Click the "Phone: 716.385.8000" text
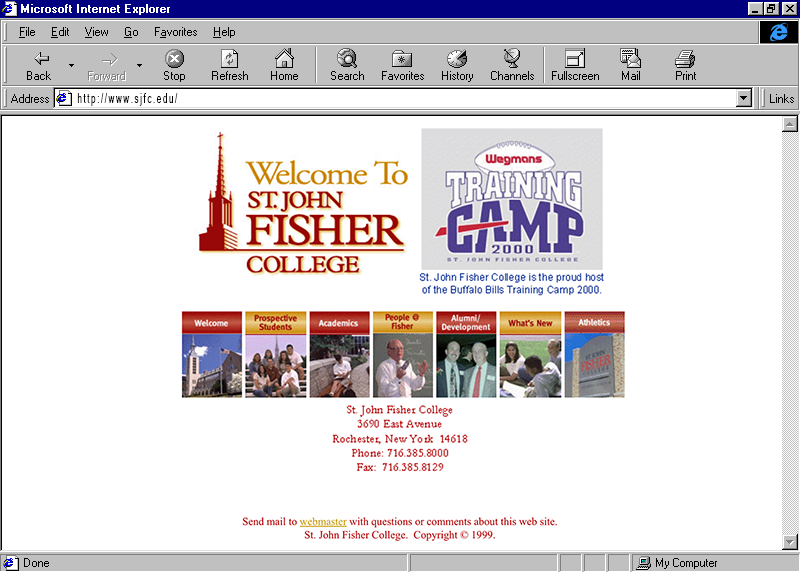Viewport: 800px width, 572px height. pos(400,453)
